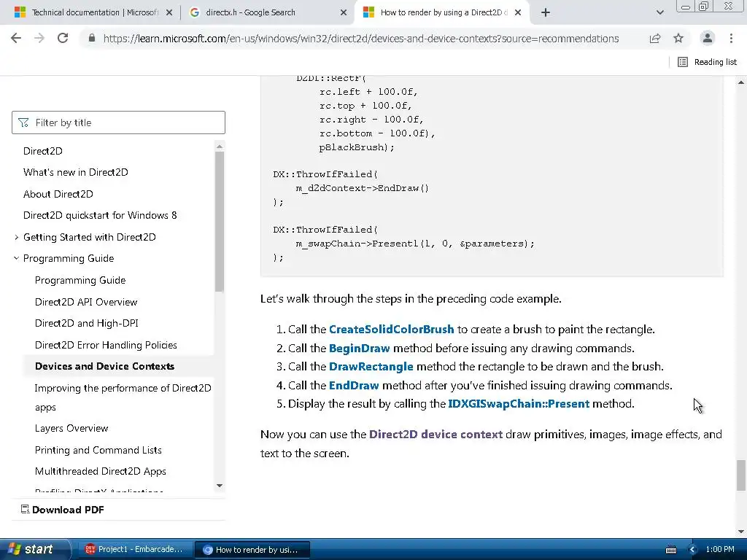Open the tab search dropdown arrow
The width and height of the screenshot is (747, 560).
659,12
